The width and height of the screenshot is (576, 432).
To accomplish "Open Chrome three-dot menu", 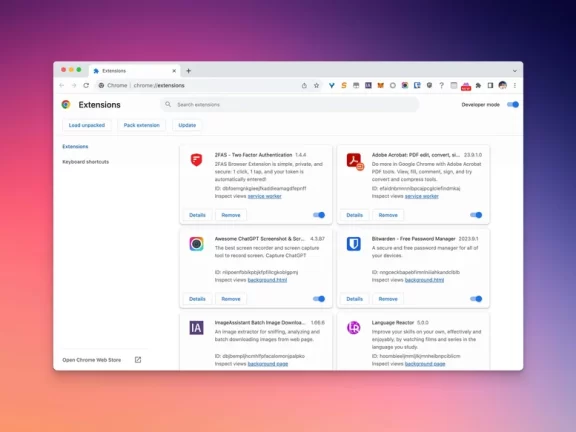I will coord(515,86).
